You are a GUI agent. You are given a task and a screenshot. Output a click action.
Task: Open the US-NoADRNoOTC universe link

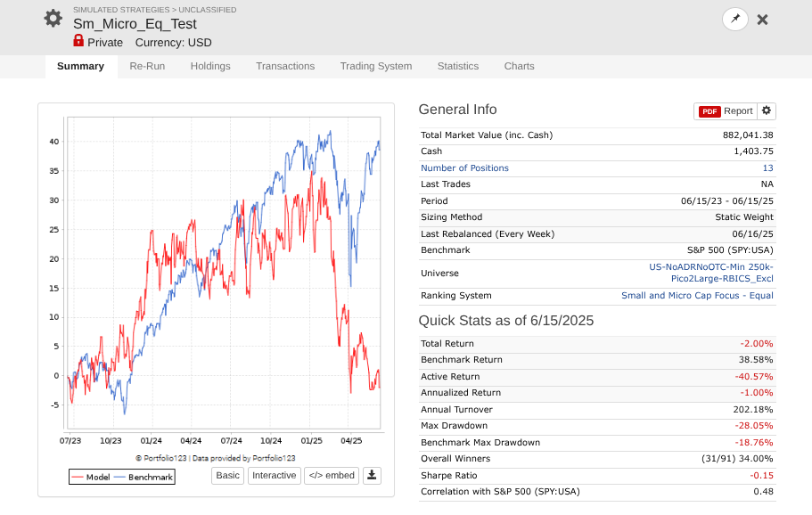click(711, 273)
